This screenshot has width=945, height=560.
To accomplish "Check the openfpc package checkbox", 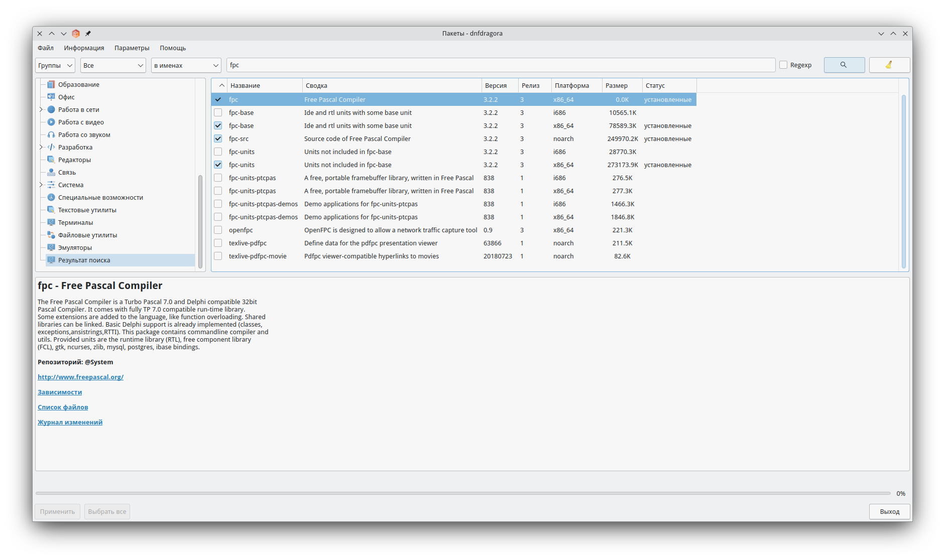I will point(218,230).
